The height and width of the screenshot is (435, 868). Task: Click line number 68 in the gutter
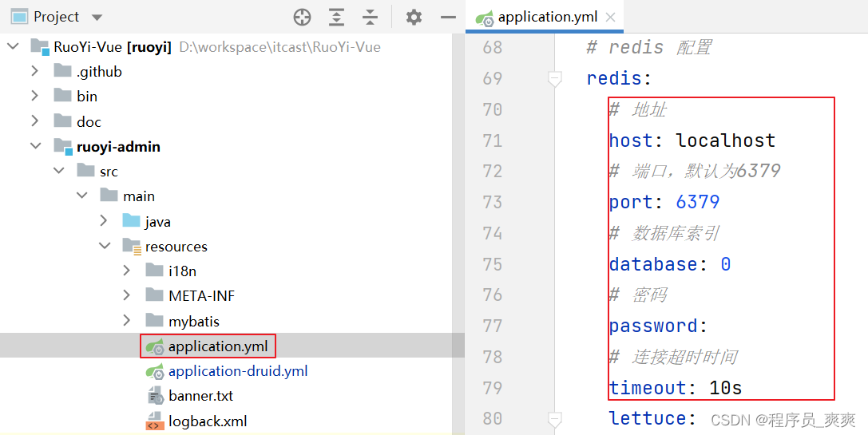(x=492, y=48)
